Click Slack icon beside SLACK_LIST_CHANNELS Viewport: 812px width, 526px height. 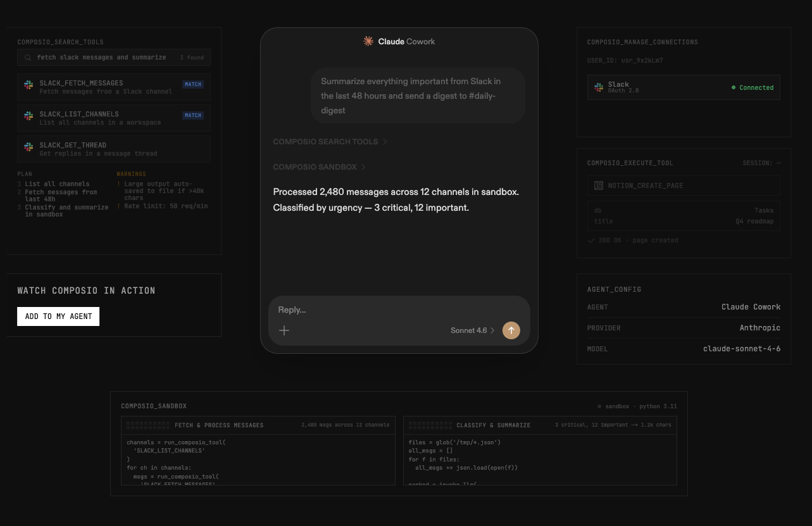(28, 116)
